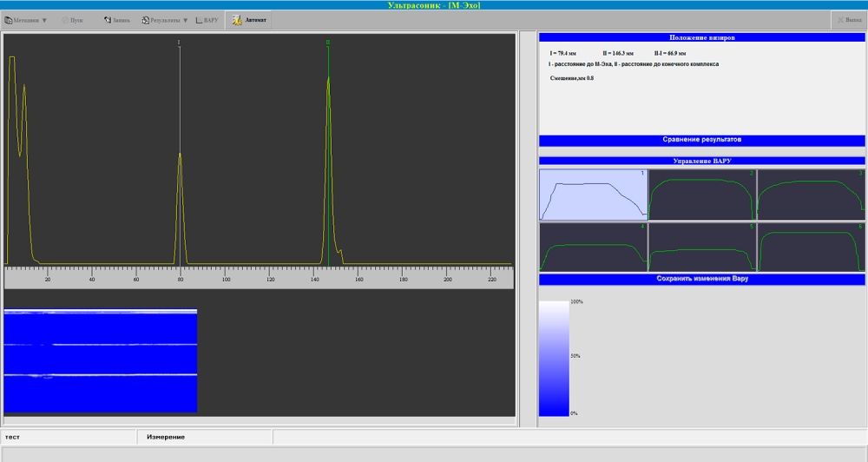The width and height of the screenshot is (868, 462).
Task: Choose VARU curve preset 3
Action: pos(811,195)
